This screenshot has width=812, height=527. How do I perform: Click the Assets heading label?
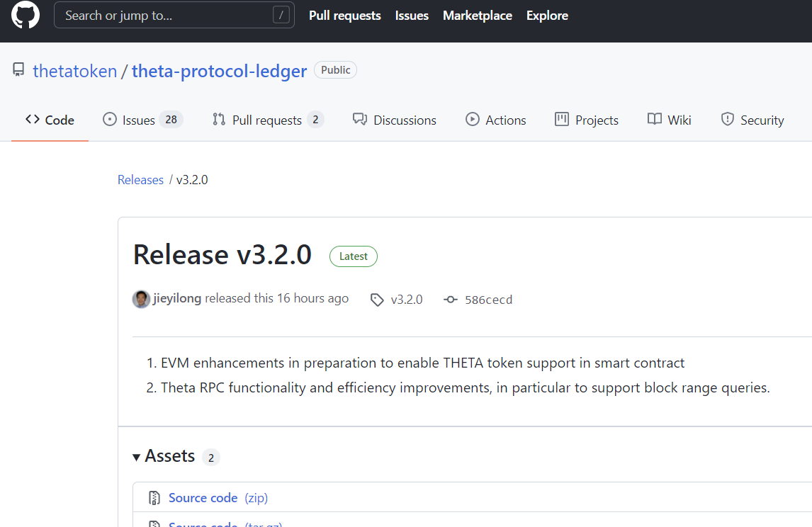pos(170,456)
